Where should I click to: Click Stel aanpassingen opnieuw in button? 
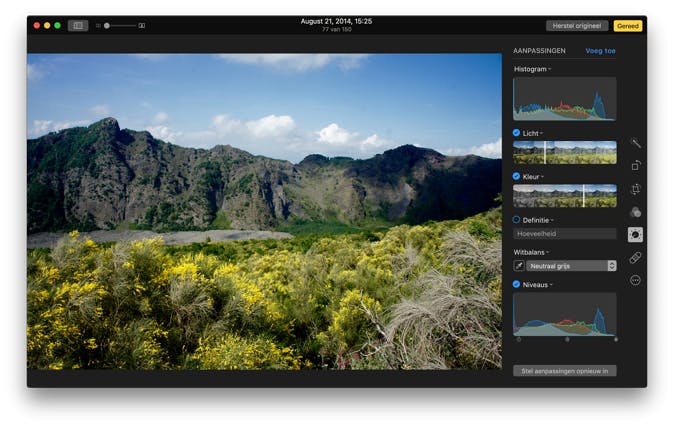pyautogui.click(x=564, y=371)
